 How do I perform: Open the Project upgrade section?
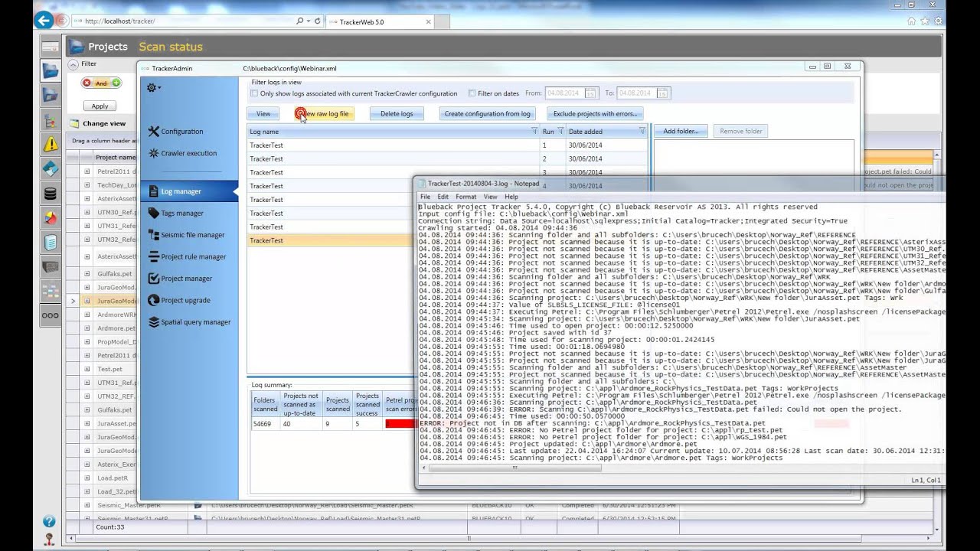pos(179,300)
